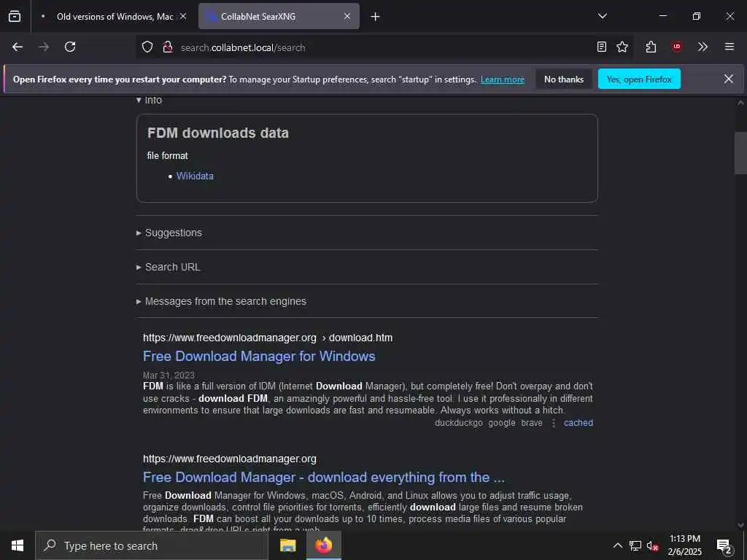Click the second result's freedownloadmanager.org URL

230,459
